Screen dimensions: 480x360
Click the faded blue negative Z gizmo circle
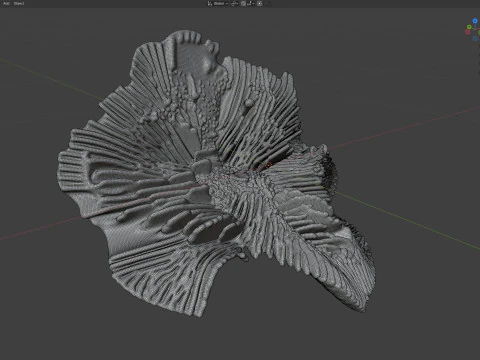pyautogui.click(x=475, y=39)
